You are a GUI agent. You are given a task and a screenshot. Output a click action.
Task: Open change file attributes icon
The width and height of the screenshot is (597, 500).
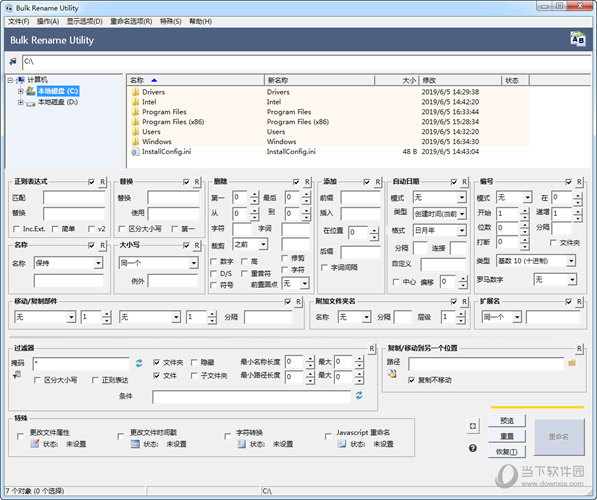pyautogui.click(x=35, y=444)
